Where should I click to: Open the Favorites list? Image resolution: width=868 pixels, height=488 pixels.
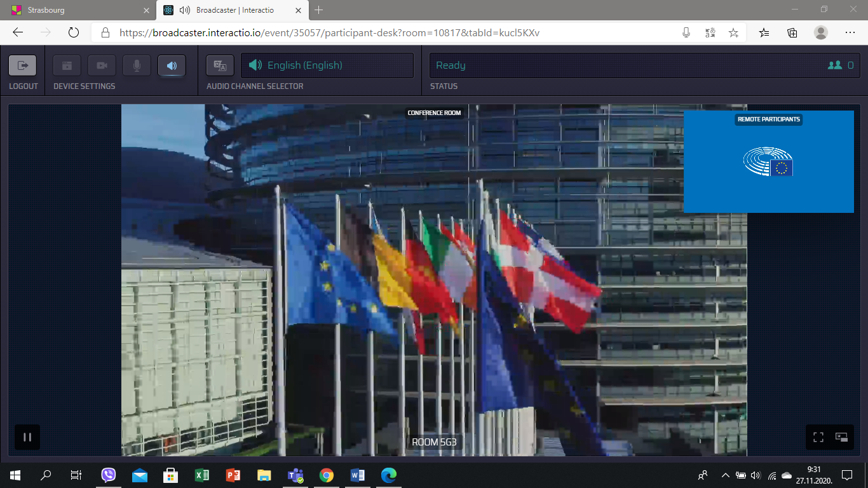764,32
